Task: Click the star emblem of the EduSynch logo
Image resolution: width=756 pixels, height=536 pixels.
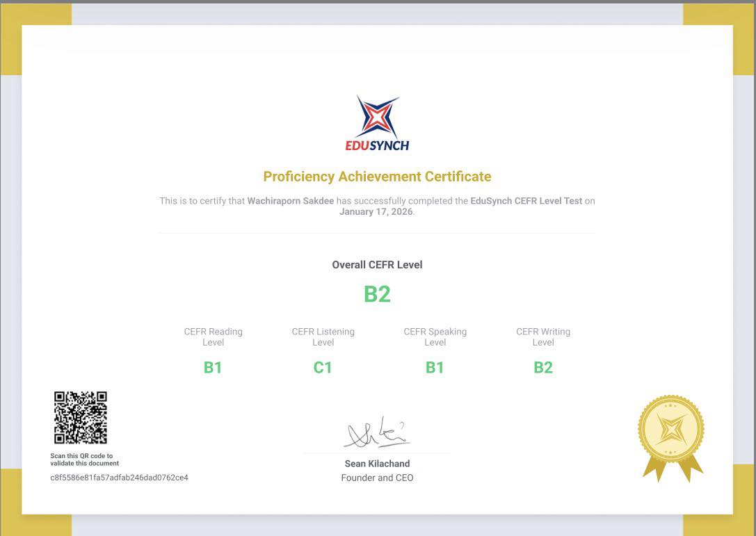Action: click(x=378, y=117)
